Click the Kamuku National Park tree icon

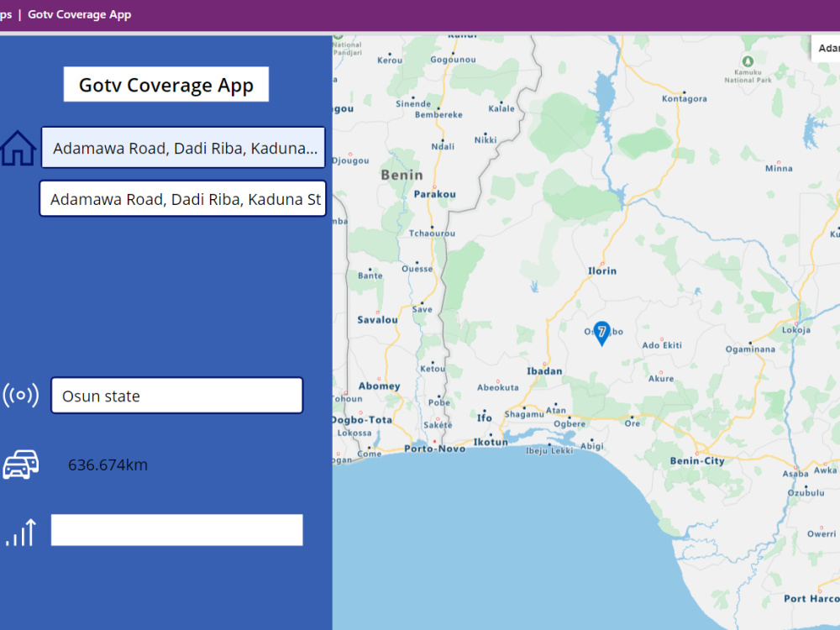coord(748,61)
